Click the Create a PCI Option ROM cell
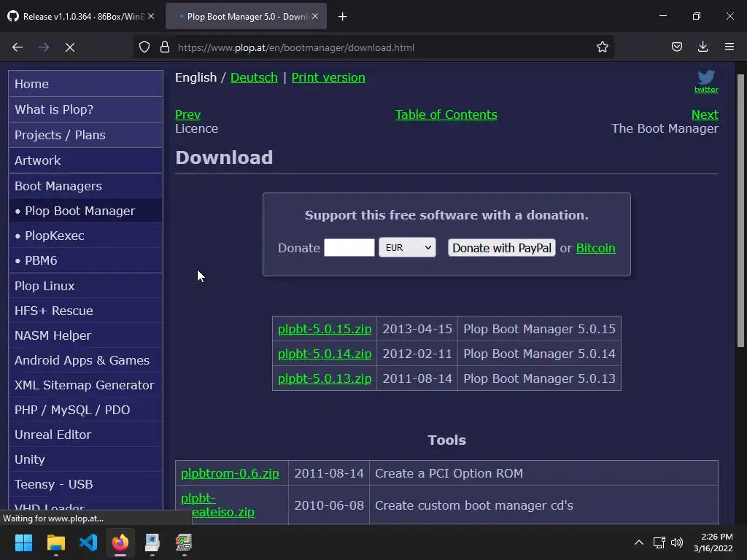This screenshot has height=560, width=747. point(543,473)
